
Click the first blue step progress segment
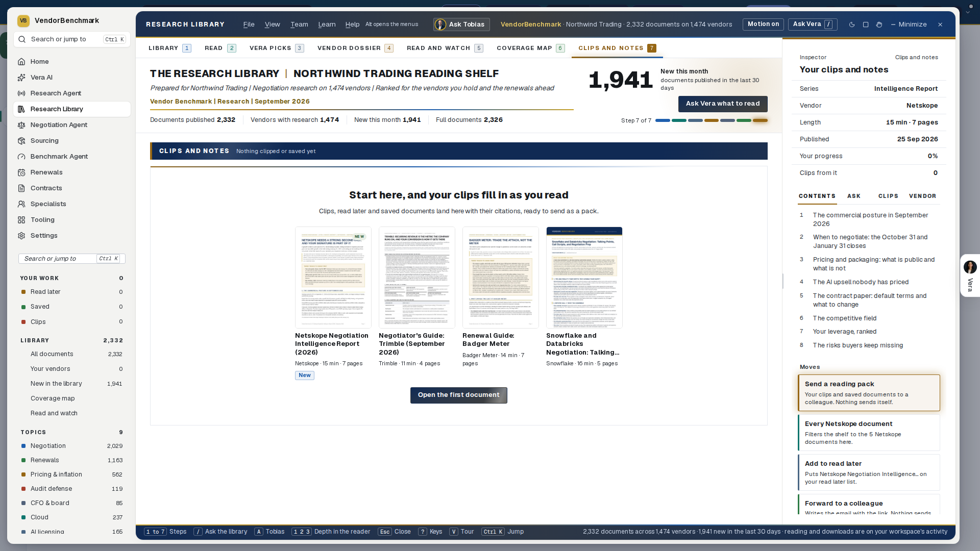pyautogui.click(x=663, y=121)
